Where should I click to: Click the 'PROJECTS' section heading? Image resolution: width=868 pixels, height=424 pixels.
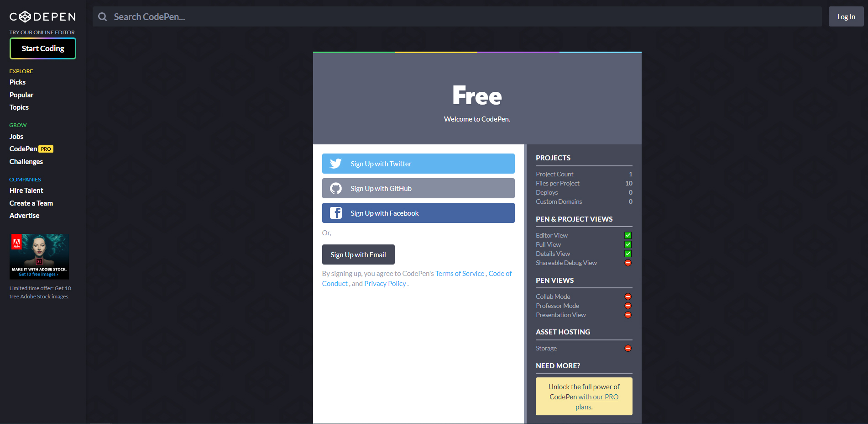tap(553, 158)
